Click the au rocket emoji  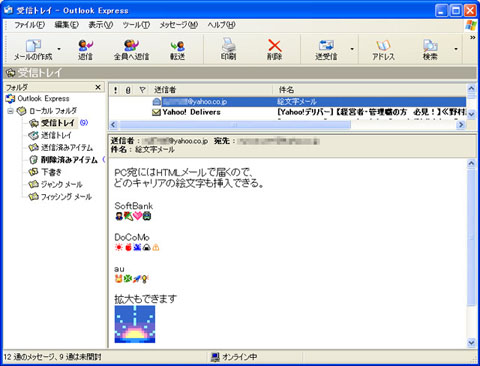137,279
